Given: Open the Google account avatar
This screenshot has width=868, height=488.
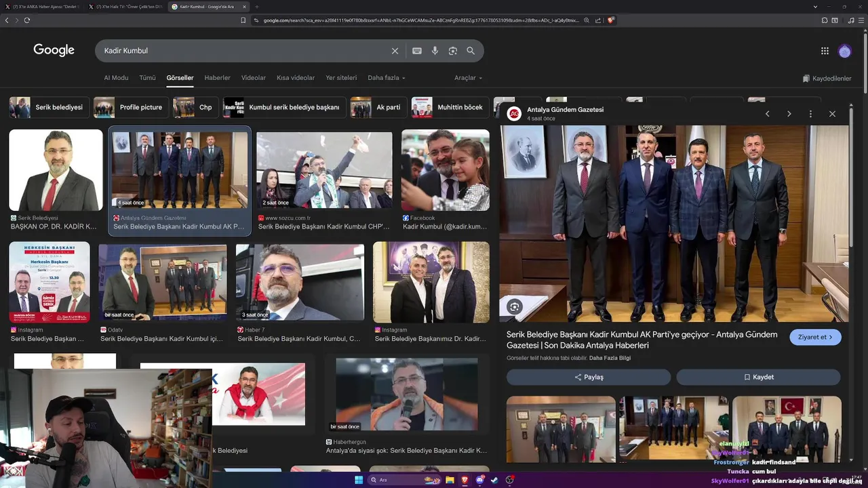Looking at the screenshot, I should click(x=844, y=51).
